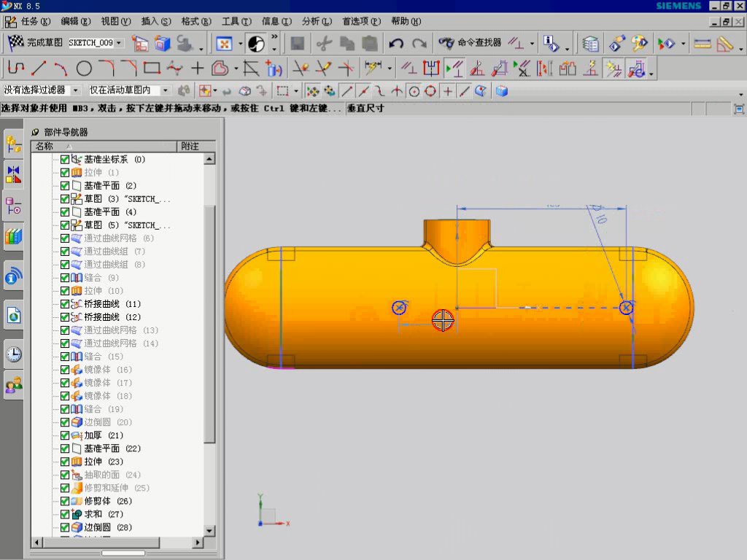Screen dimensions: 747x560
Task: Open the 任务(K) menu
Action: pyautogui.click(x=35, y=21)
